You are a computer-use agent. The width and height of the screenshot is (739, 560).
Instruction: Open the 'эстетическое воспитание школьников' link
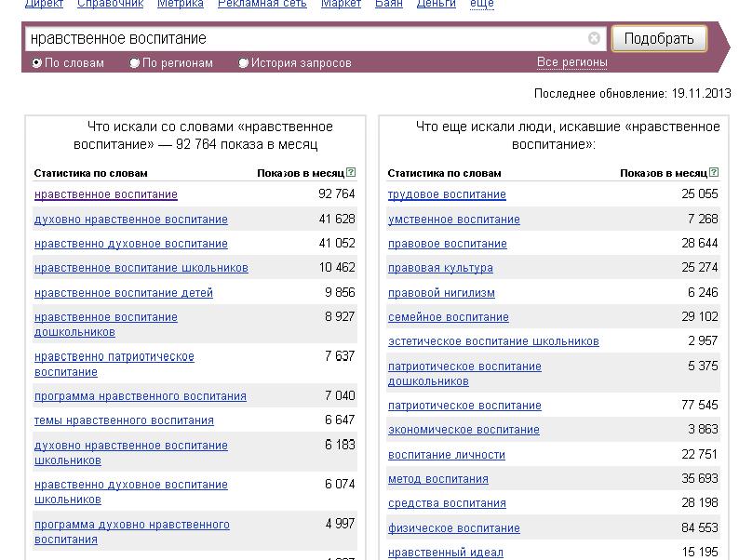[493, 341]
